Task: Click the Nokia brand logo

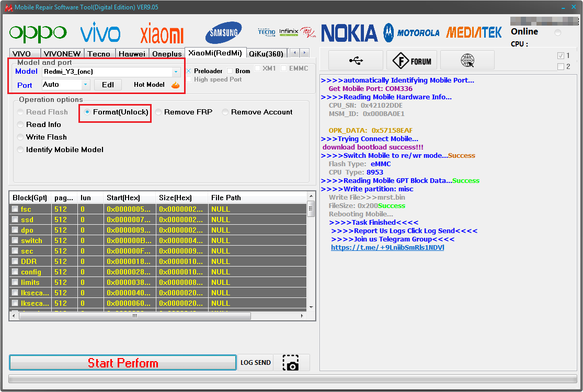Action: [349, 33]
